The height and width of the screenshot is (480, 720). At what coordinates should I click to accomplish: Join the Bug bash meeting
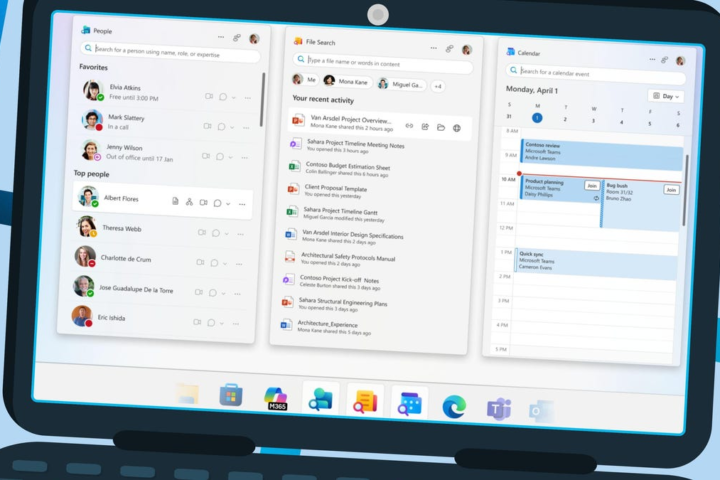pyautogui.click(x=671, y=189)
